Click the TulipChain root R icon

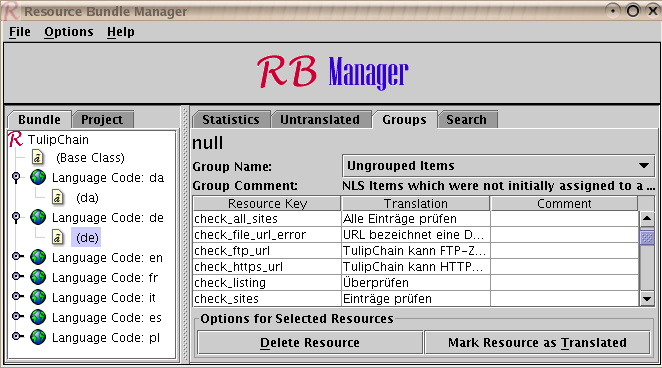coord(15,139)
